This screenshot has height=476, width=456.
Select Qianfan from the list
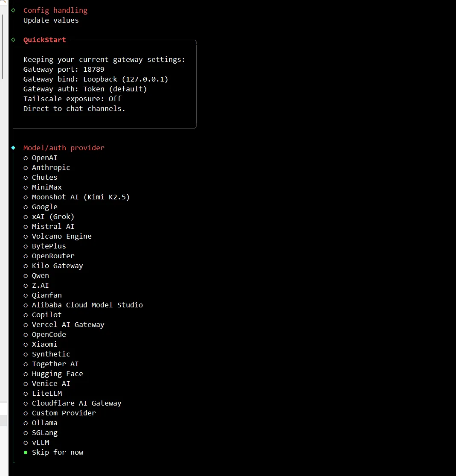(x=43, y=295)
